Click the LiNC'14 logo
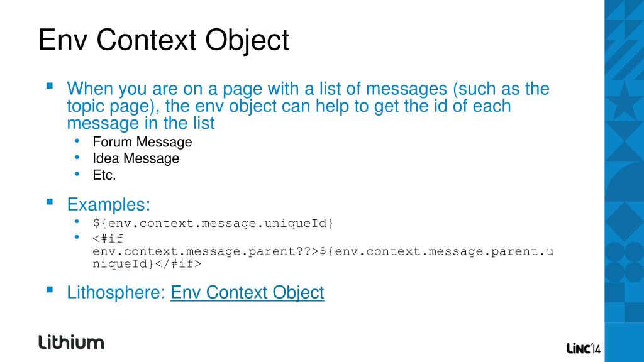The width and height of the screenshot is (644, 362). [584, 348]
